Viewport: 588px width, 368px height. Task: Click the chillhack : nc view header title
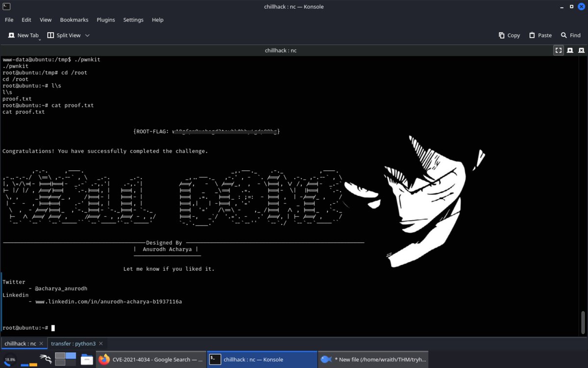pos(281,50)
